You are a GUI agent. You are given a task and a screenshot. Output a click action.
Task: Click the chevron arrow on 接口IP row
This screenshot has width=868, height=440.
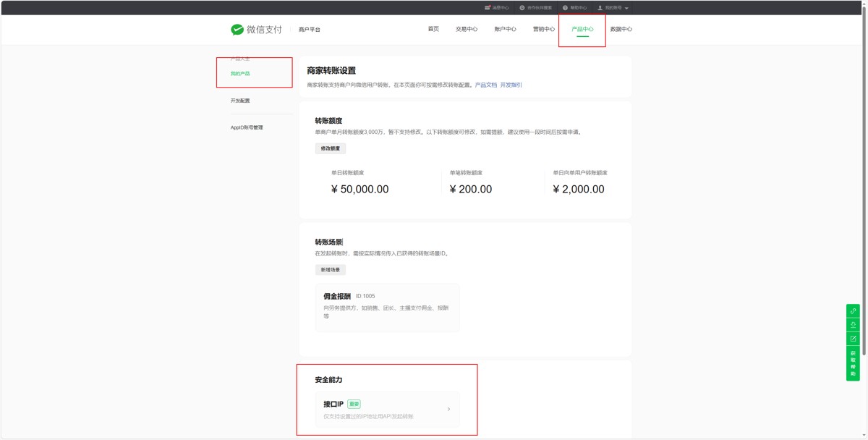pos(448,409)
